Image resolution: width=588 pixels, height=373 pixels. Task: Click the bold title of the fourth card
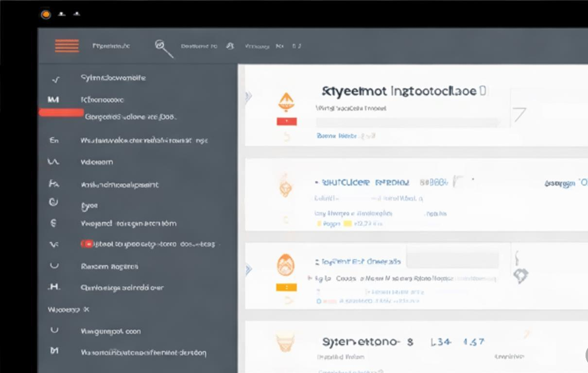click(362, 342)
